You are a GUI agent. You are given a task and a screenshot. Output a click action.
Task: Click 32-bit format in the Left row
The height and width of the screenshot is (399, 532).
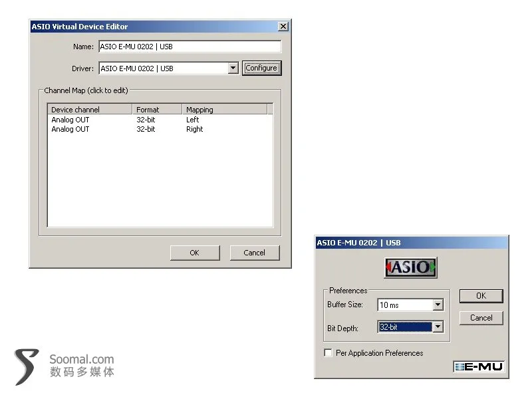[x=146, y=120]
